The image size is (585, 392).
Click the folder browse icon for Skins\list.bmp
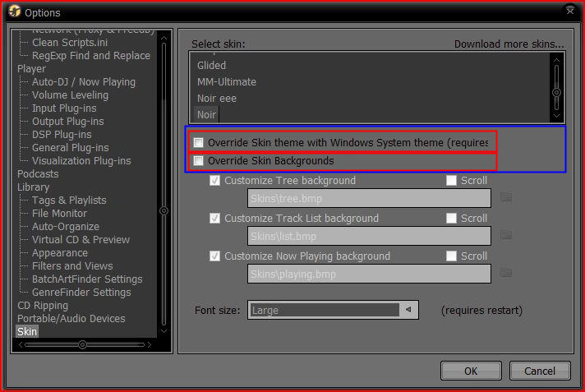(x=506, y=235)
